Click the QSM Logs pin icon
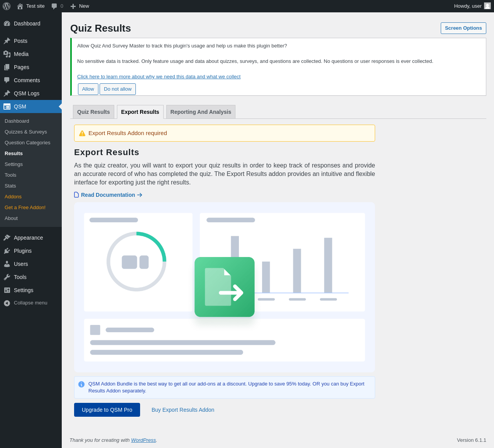494x448 pixels. pyautogui.click(x=7, y=93)
